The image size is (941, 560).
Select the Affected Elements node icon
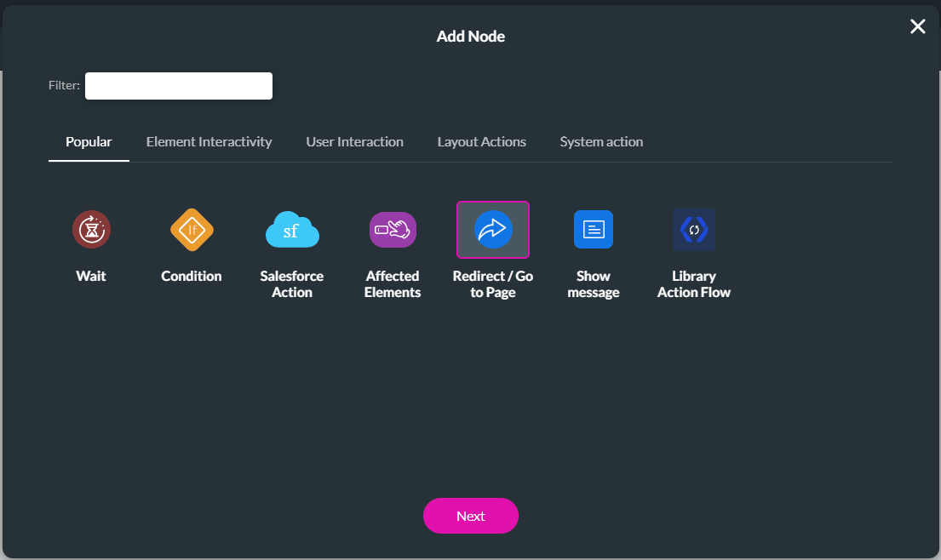(x=393, y=229)
